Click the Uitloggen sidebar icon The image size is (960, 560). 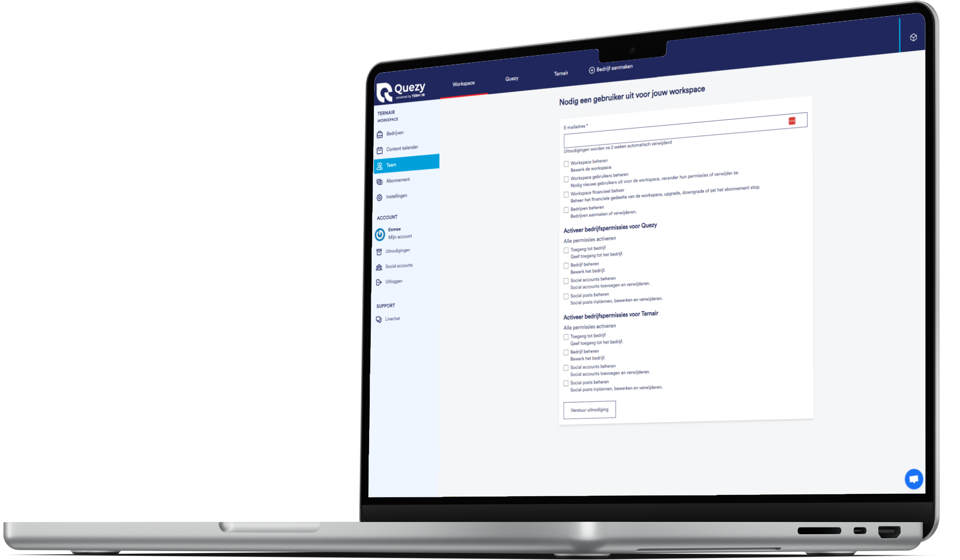(x=379, y=281)
